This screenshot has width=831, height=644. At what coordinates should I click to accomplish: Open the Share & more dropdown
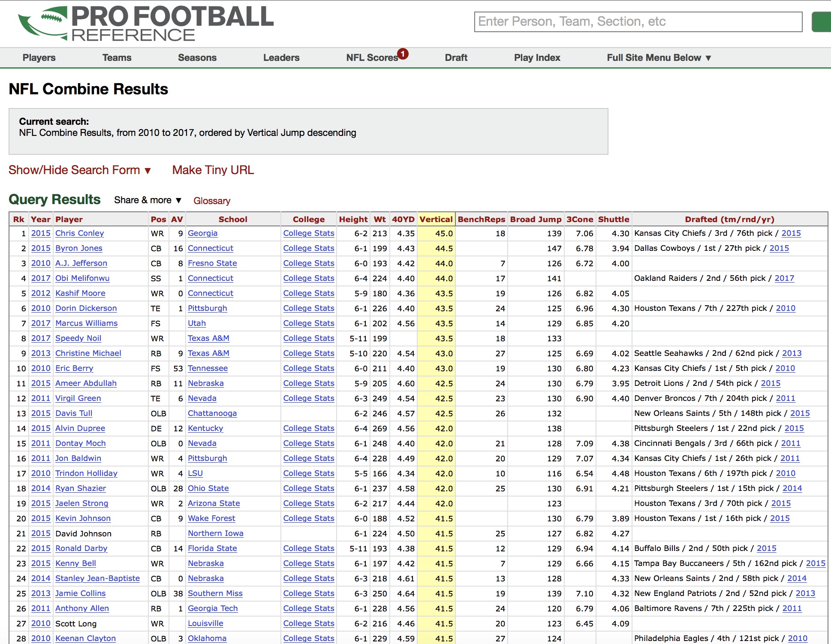(x=148, y=200)
